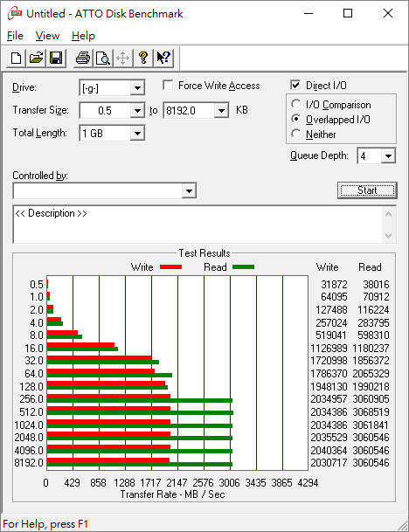Open Print Preview magnifier icon
This screenshot has width=409, height=532.
[103, 58]
